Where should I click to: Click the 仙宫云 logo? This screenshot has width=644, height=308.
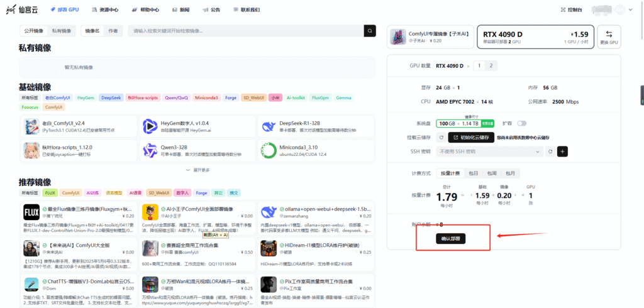[x=21, y=9]
